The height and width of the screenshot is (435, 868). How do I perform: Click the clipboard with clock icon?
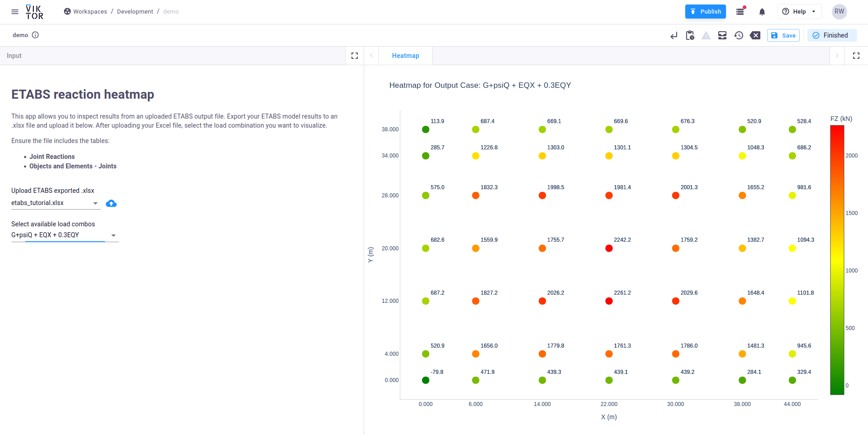(690, 35)
